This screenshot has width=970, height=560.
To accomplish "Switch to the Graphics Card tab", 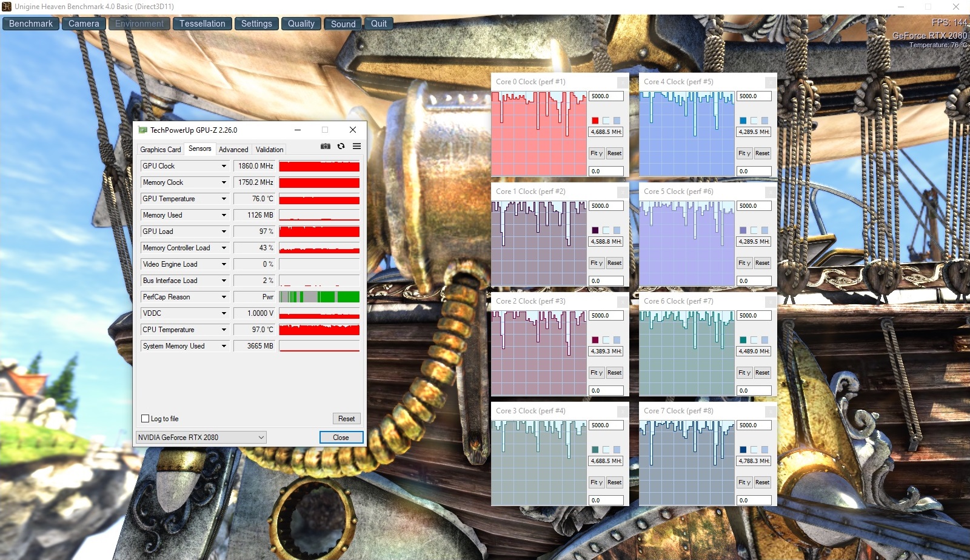I will 161,150.
